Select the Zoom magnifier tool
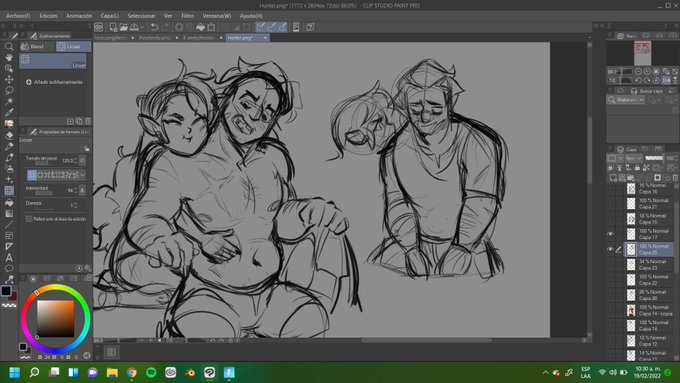The width and height of the screenshot is (680, 383). 9,46
